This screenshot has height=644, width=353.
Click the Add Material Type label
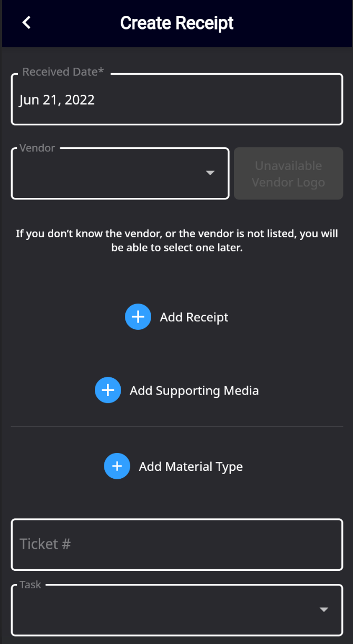[191, 467]
